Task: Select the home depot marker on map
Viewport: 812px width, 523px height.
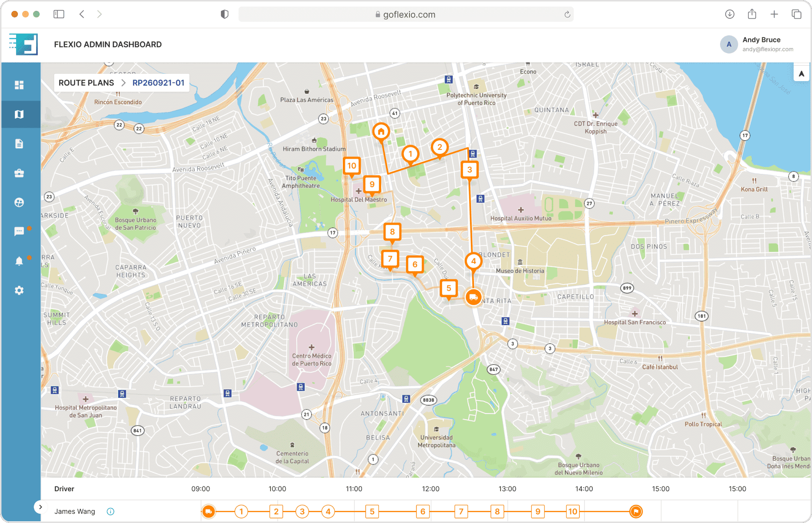Action: 381,131
